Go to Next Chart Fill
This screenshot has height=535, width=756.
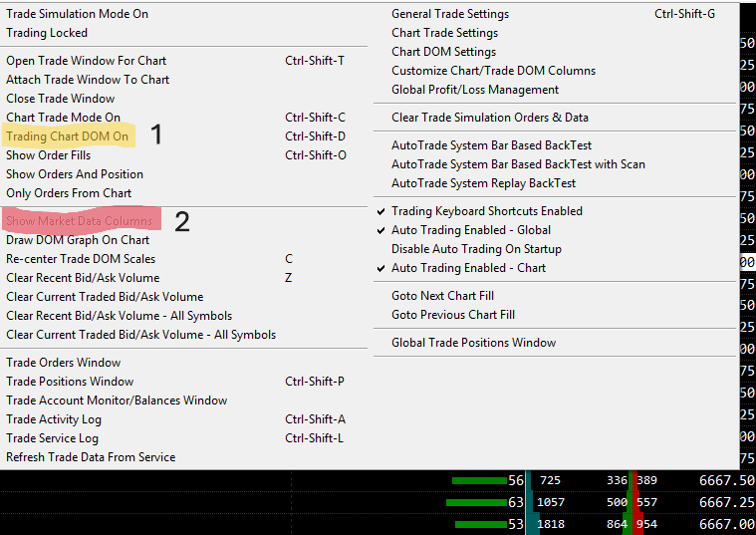[x=442, y=296]
